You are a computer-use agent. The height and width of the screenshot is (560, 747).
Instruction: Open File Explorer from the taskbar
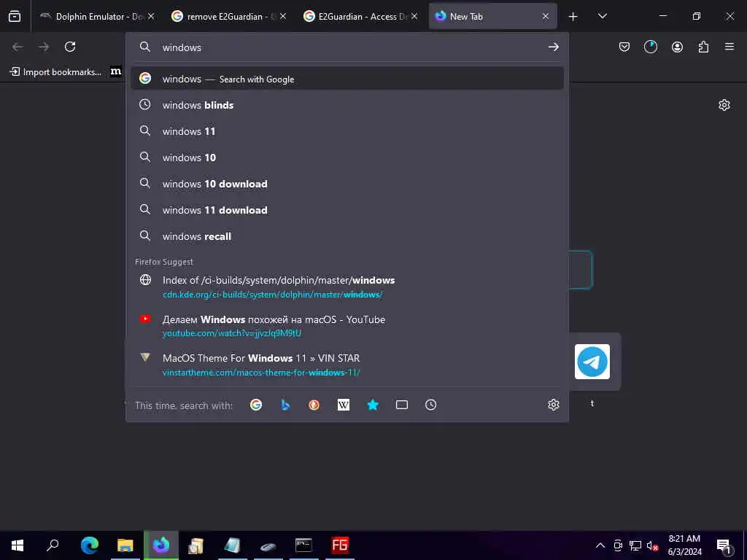tap(125, 545)
